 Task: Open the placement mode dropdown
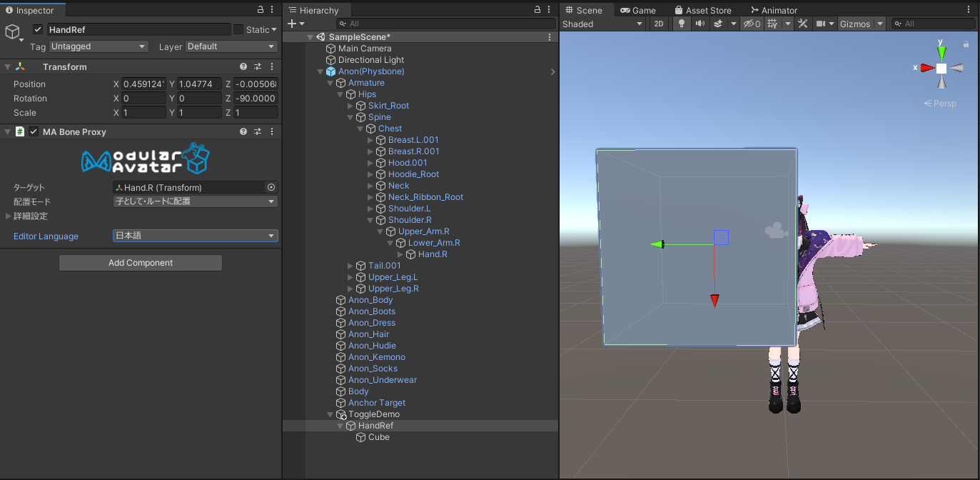pyautogui.click(x=196, y=201)
